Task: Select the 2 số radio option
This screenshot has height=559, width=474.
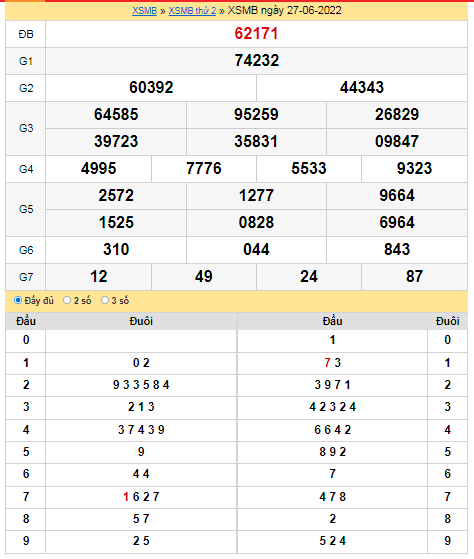Action: click(x=67, y=300)
